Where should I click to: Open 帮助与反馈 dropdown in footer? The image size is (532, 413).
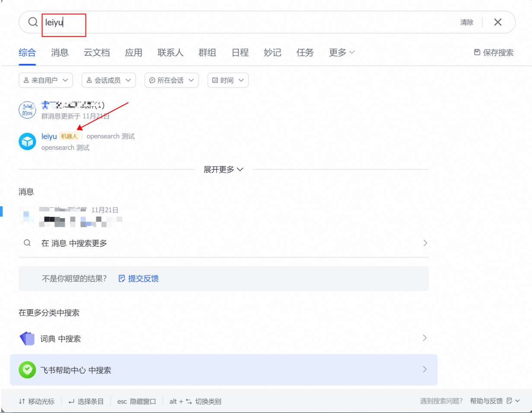point(495,401)
